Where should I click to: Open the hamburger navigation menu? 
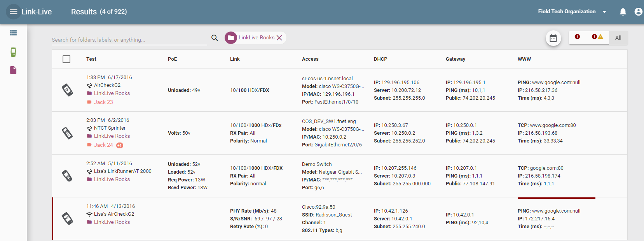[14, 12]
